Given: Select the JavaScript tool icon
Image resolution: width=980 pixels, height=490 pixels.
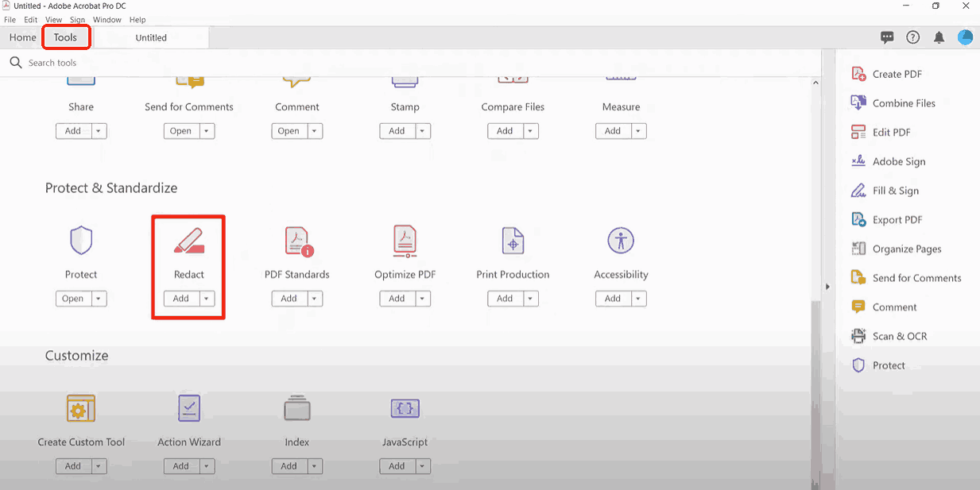Looking at the screenshot, I should point(405,409).
